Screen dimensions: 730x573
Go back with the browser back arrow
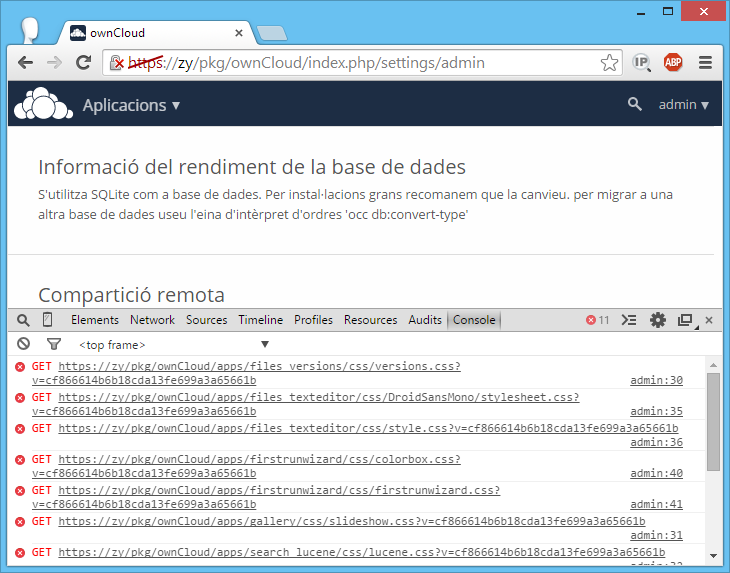(26, 63)
